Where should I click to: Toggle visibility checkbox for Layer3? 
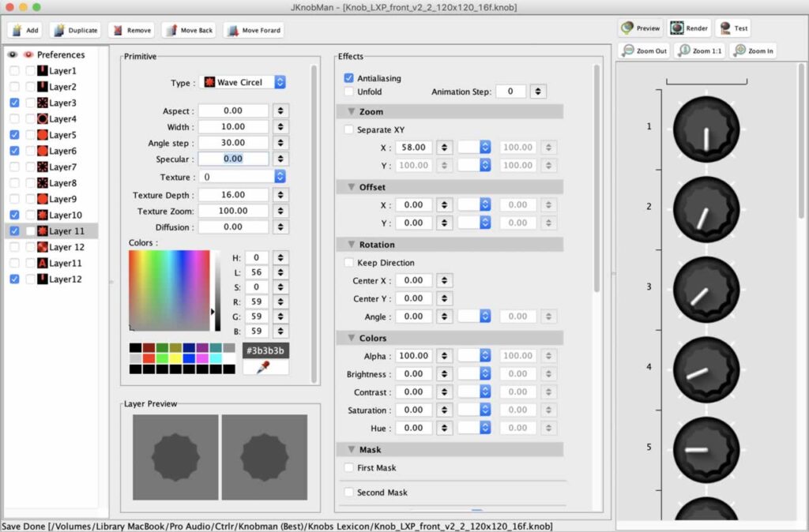(15, 103)
